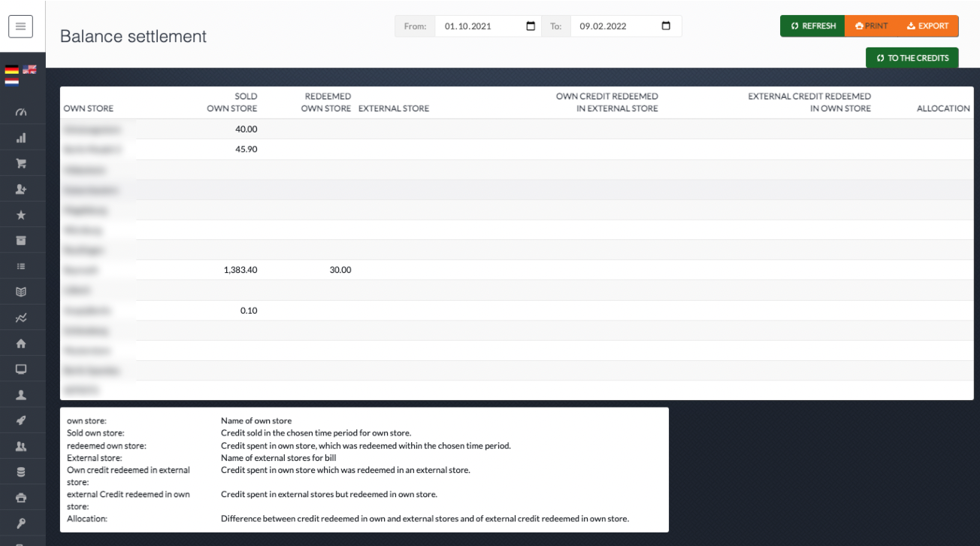Screen dimensions: 980x546
Task: Open the star favorites sidebar icon
Action: click(x=22, y=215)
